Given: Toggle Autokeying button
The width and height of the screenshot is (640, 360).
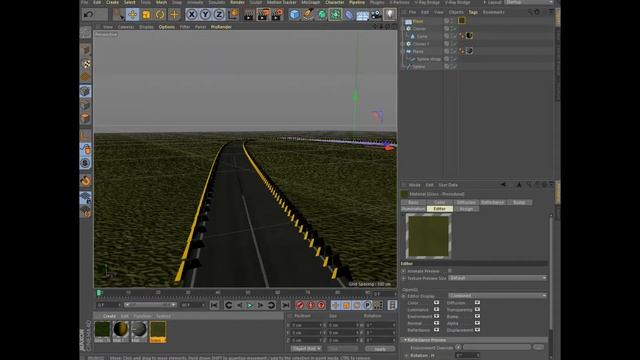Looking at the screenshot, I should click(x=311, y=305).
